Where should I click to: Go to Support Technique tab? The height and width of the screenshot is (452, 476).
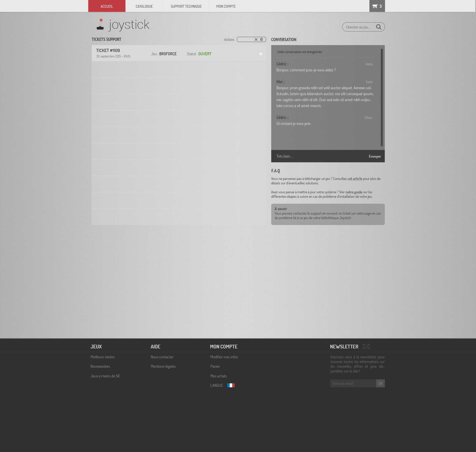click(186, 6)
